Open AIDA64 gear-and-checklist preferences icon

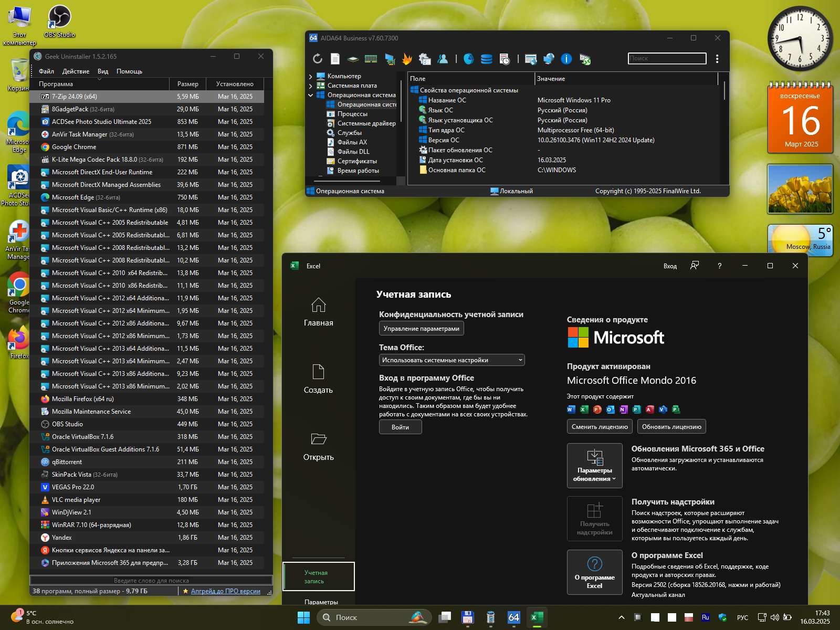click(x=425, y=59)
